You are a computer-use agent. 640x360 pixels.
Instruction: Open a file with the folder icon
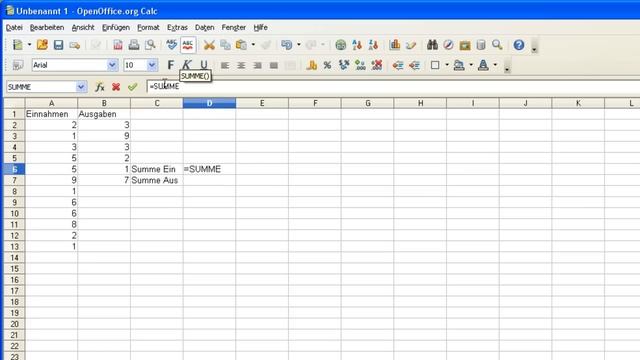[x=42, y=45]
